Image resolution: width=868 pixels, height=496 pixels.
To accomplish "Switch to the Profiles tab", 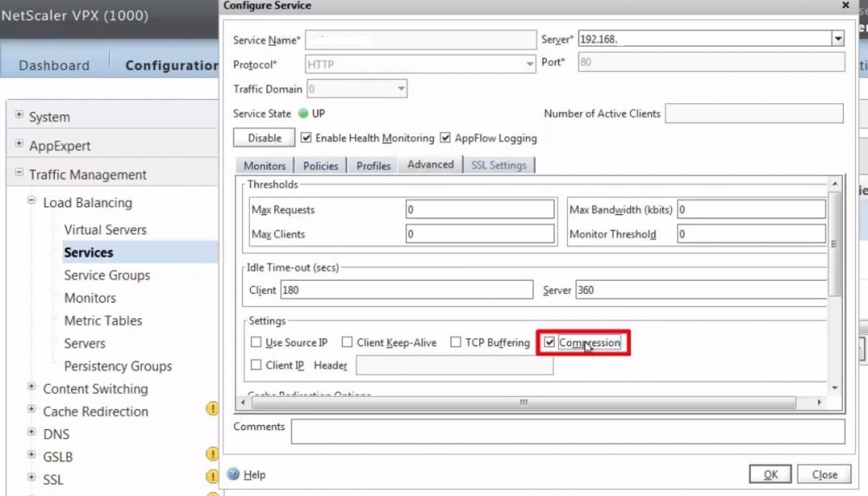I will 373,166.
